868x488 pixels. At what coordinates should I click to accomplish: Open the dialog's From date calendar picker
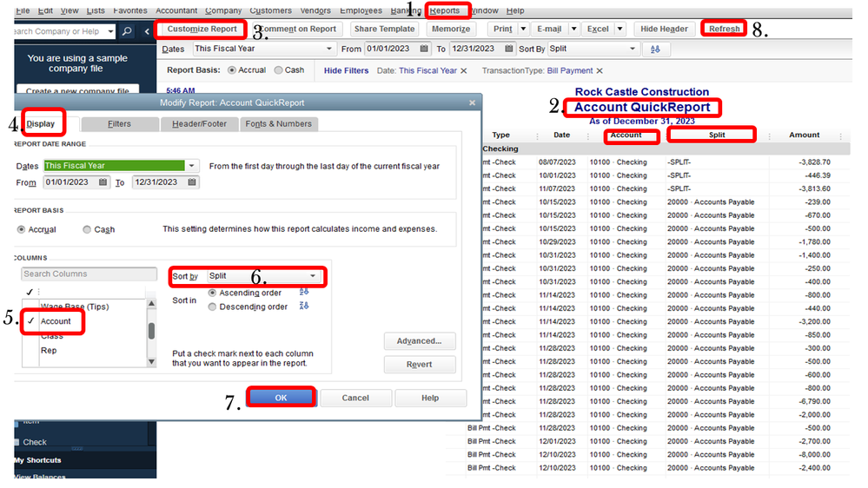pyautogui.click(x=103, y=182)
